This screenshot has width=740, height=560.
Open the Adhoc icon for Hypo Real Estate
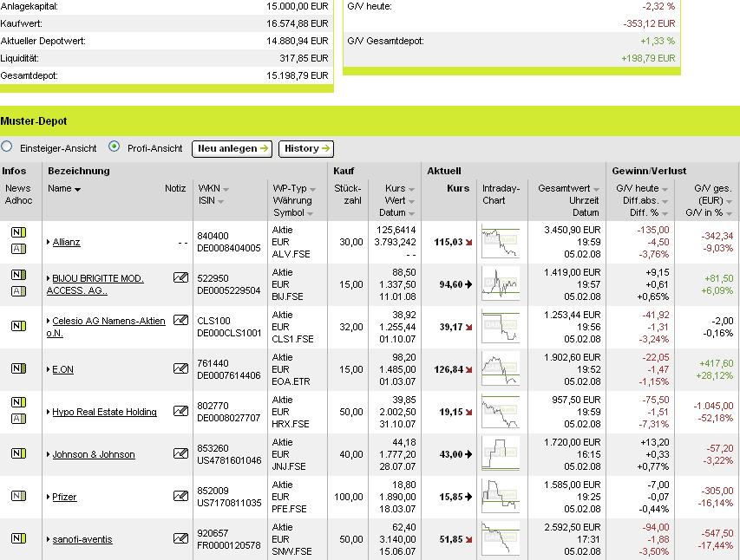pyautogui.click(x=18, y=419)
